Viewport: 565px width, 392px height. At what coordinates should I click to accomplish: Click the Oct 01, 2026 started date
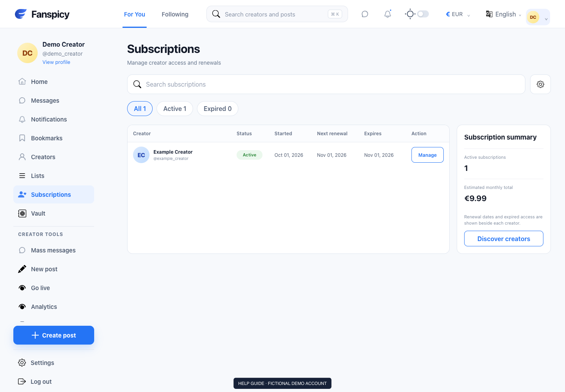[x=289, y=155]
